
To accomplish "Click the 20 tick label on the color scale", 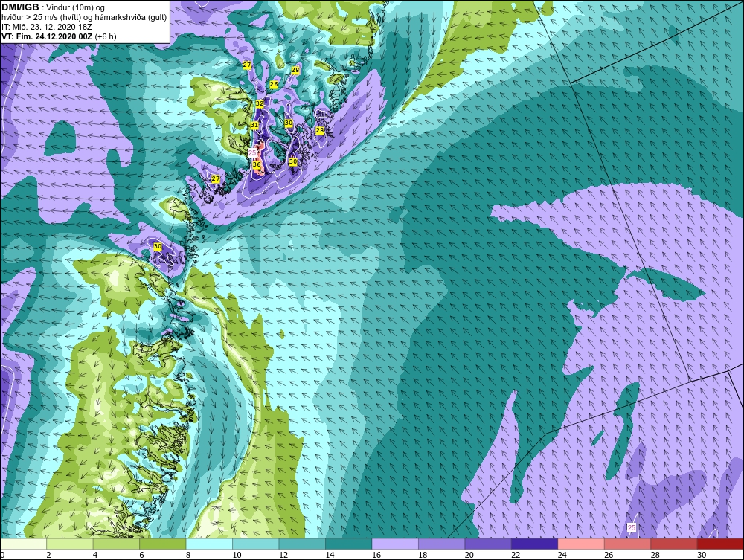I will (x=469, y=555).
